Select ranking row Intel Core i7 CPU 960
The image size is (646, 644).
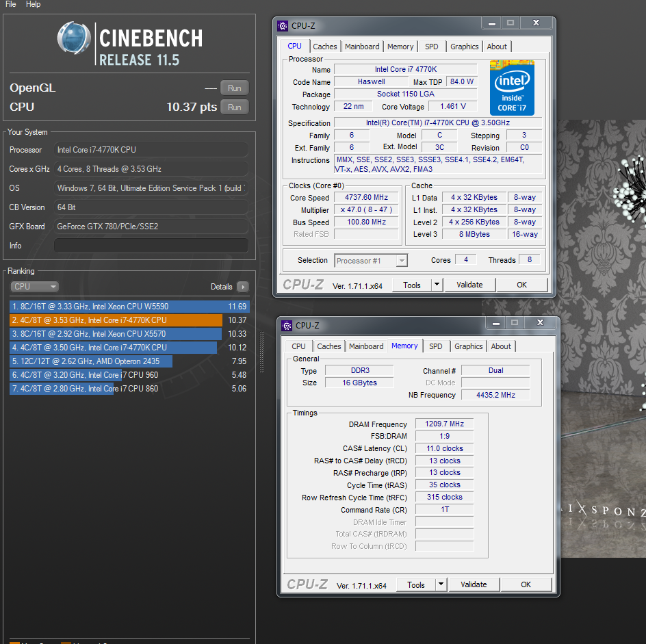[129, 374]
